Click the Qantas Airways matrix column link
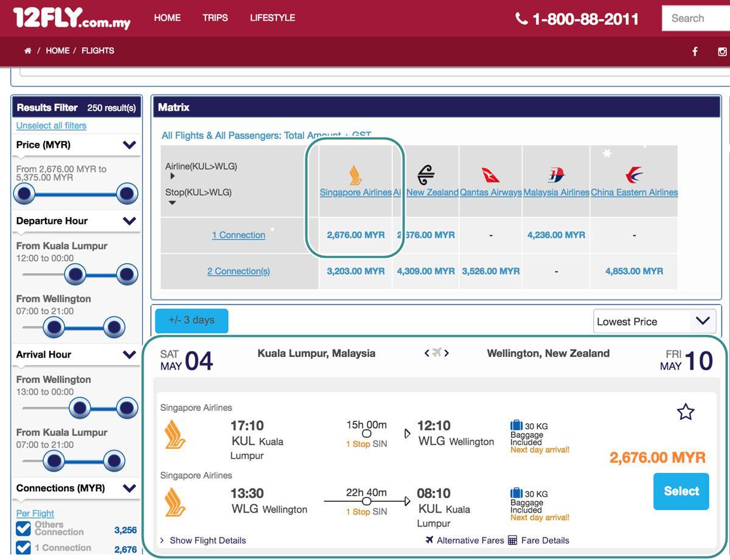 click(x=490, y=193)
